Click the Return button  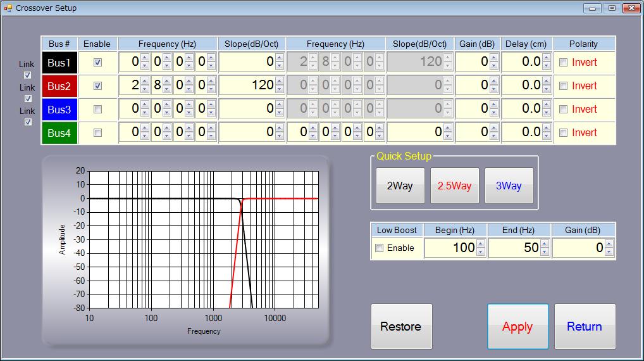[585, 327]
